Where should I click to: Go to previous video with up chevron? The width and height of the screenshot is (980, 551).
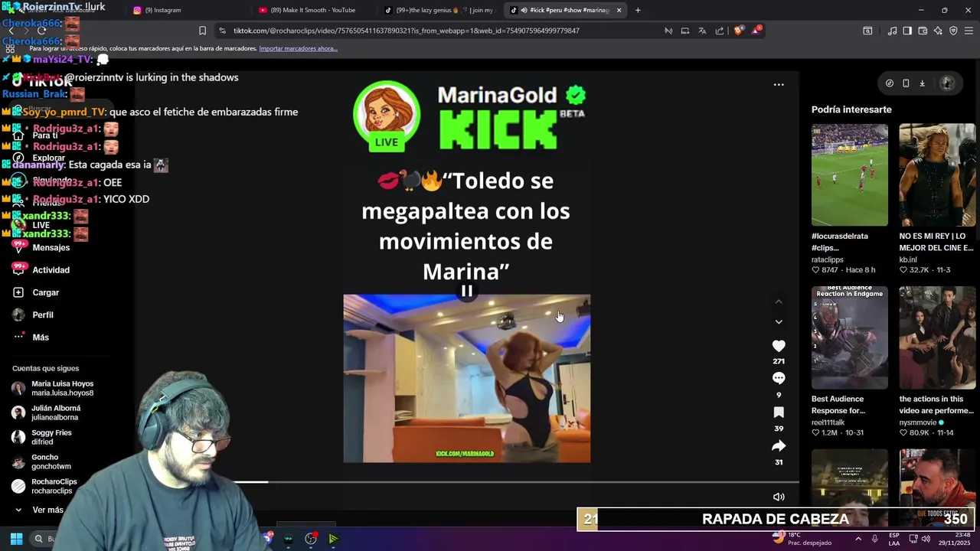(779, 302)
